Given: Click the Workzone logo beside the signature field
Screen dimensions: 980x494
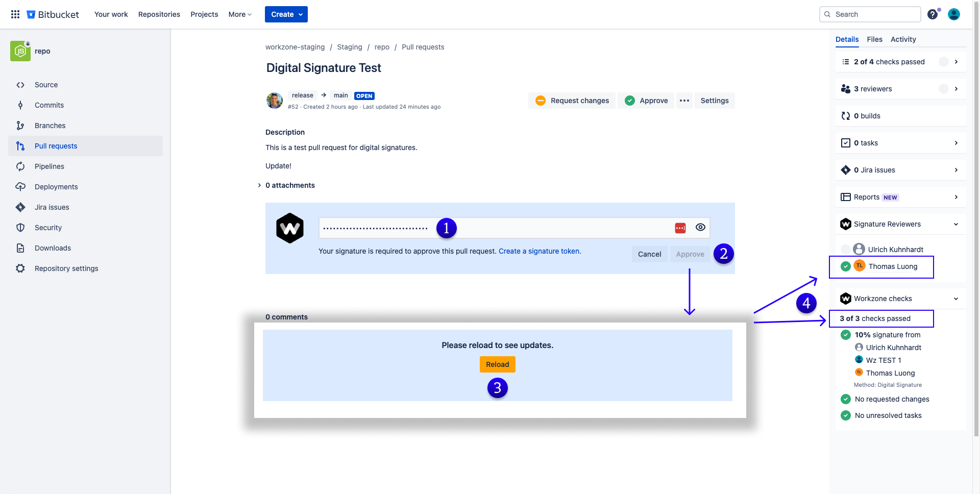Looking at the screenshot, I should (290, 228).
